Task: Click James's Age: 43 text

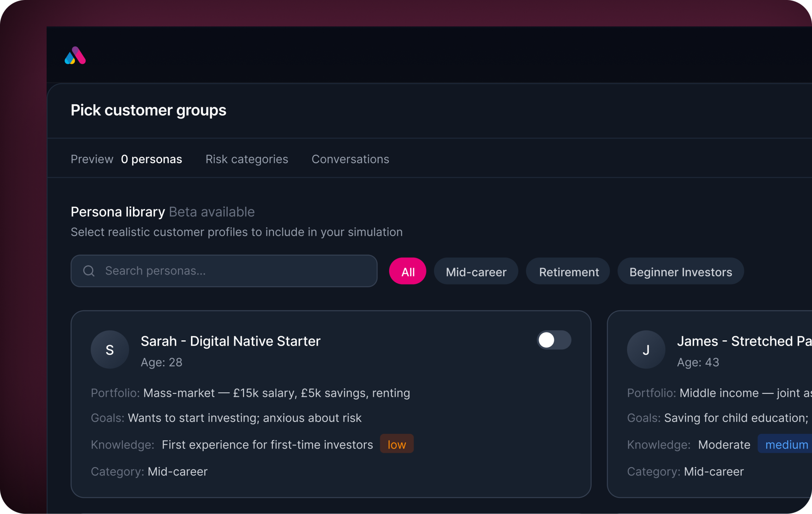Action: point(698,363)
